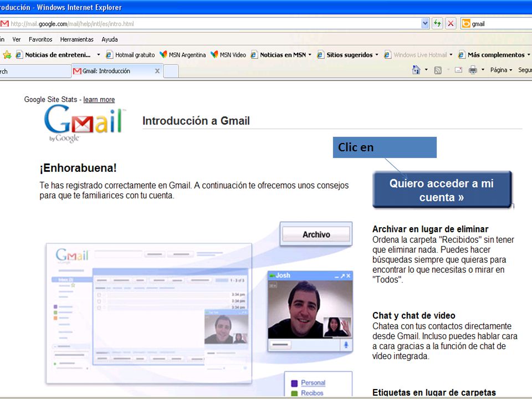This screenshot has width=532, height=399.
Task: Click the red stop loading icon
Action: tap(451, 23)
